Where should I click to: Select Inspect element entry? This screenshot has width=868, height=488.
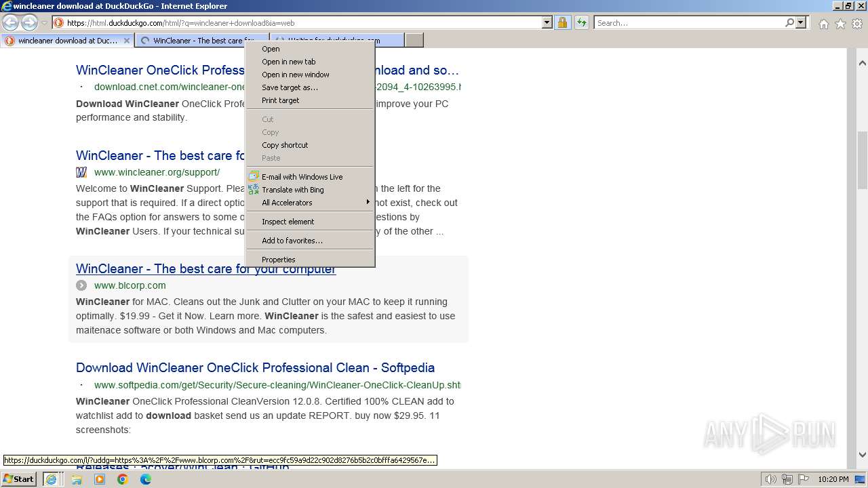click(311, 222)
